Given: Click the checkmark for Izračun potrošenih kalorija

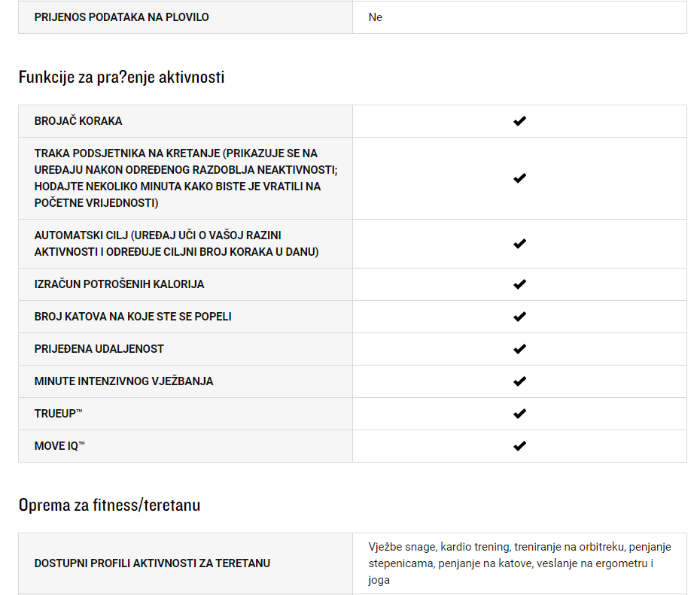Looking at the screenshot, I should tap(519, 284).
